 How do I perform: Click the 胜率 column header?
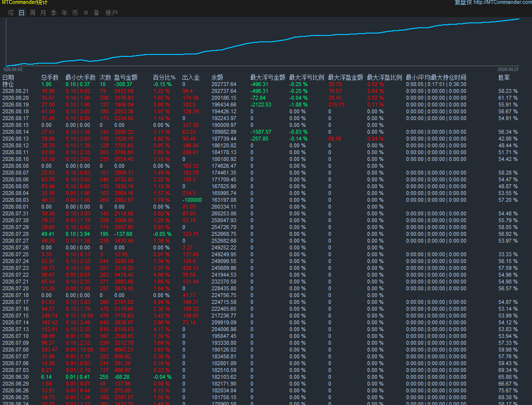pyautogui.click(x=504, y=77)
